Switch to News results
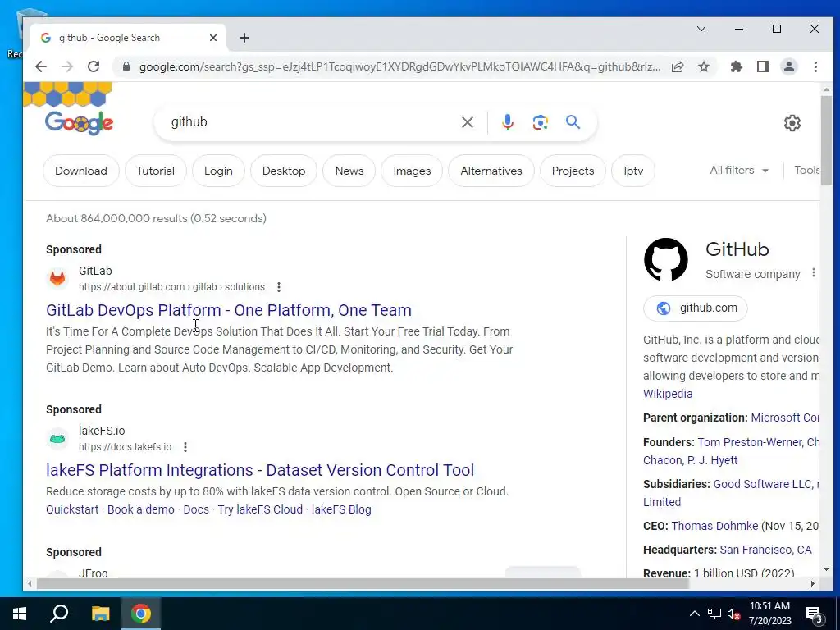The image size is (840, 630). (349, 171)
